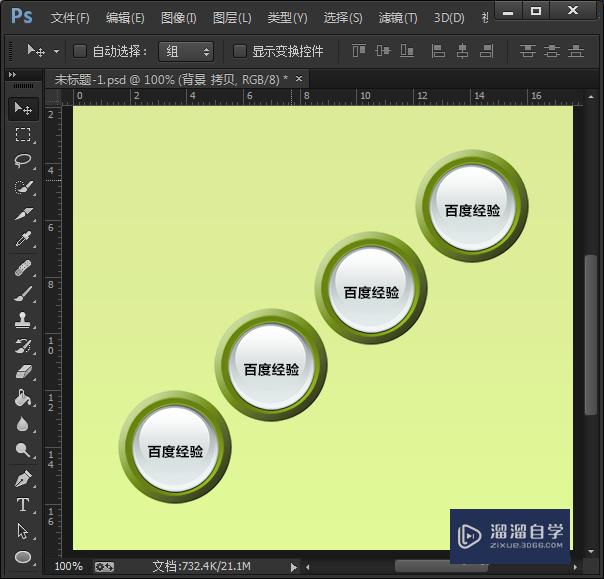Click the horizontal scrollbar left arrow
Image resolution: width=604 pixels, height=579 pixels.
point(308,567)
